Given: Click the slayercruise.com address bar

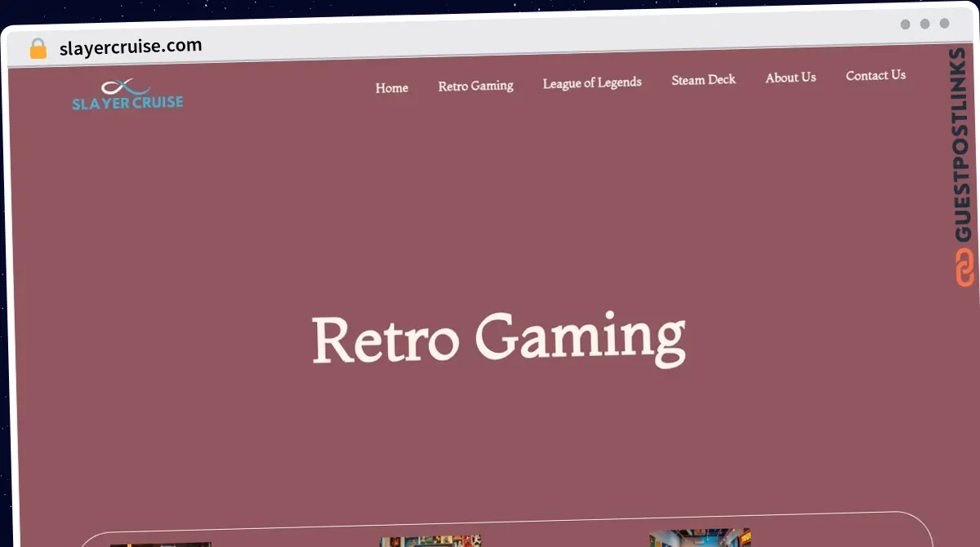Looking at the screenshot, I should [x=131, y=47].
